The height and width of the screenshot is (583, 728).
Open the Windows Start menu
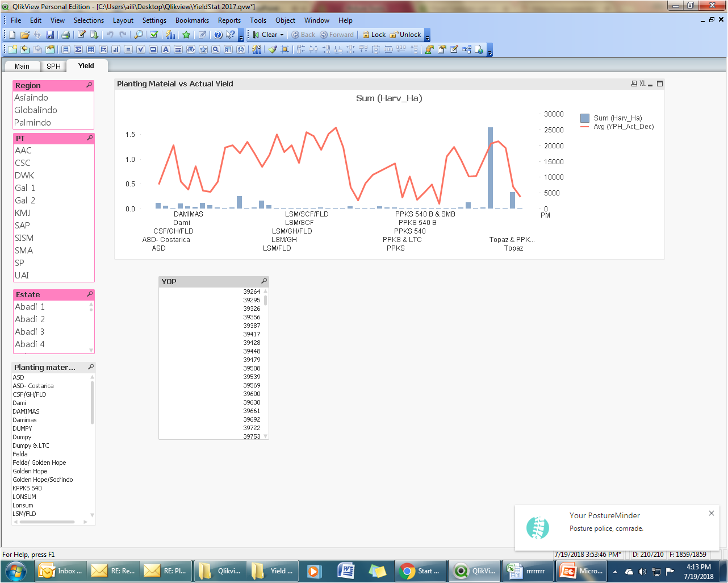click(x=15, y=571)
